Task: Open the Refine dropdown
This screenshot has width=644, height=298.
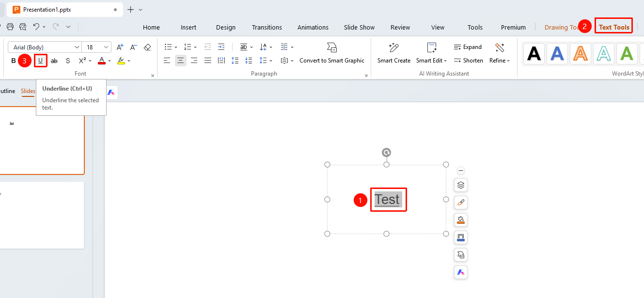Action: [x=500, y=61]
